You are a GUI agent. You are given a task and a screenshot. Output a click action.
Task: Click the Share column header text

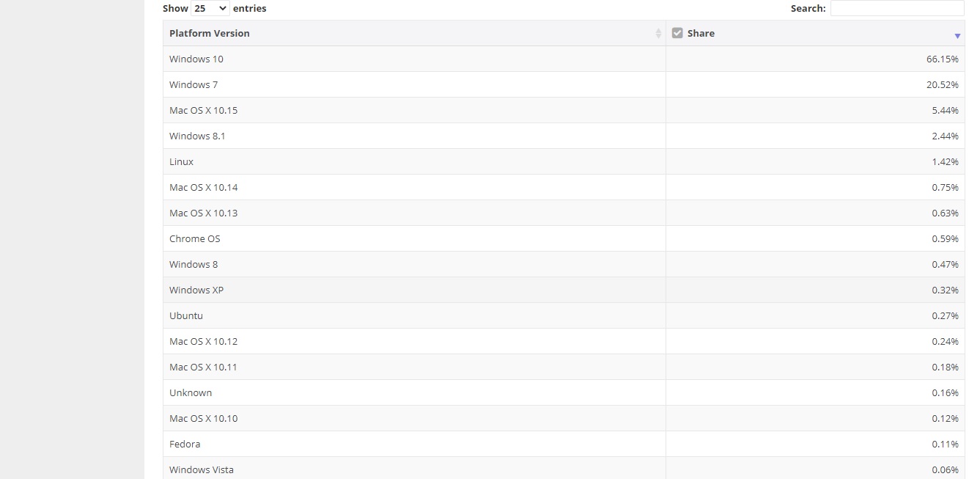click(x=701, y=33)
